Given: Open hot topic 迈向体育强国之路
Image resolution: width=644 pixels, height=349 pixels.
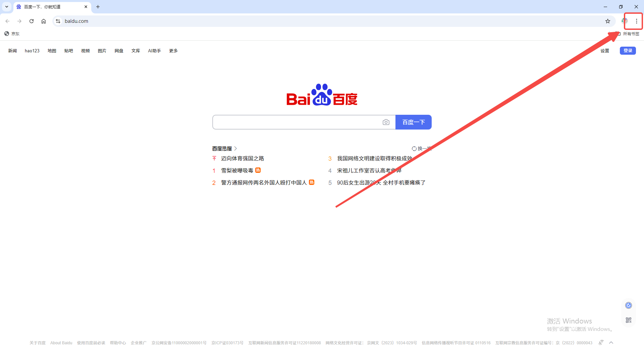Looking at the screenshot, I should tap(243, 158).
